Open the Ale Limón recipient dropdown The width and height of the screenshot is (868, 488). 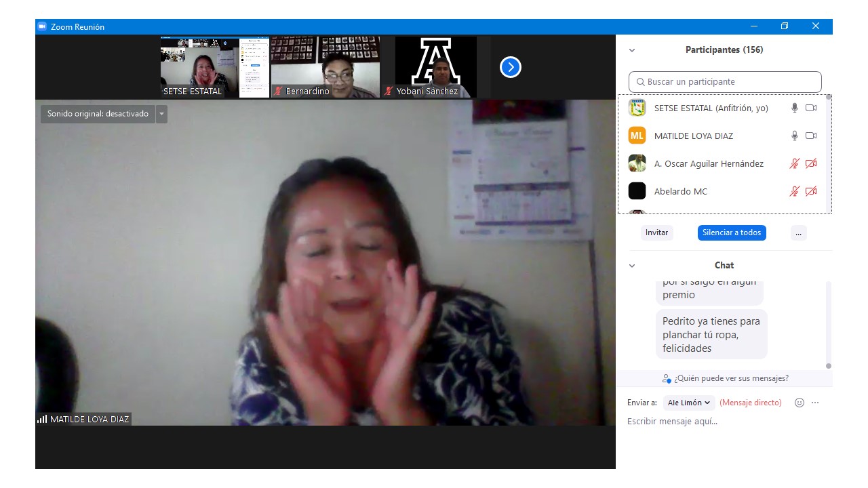(688, 403)
